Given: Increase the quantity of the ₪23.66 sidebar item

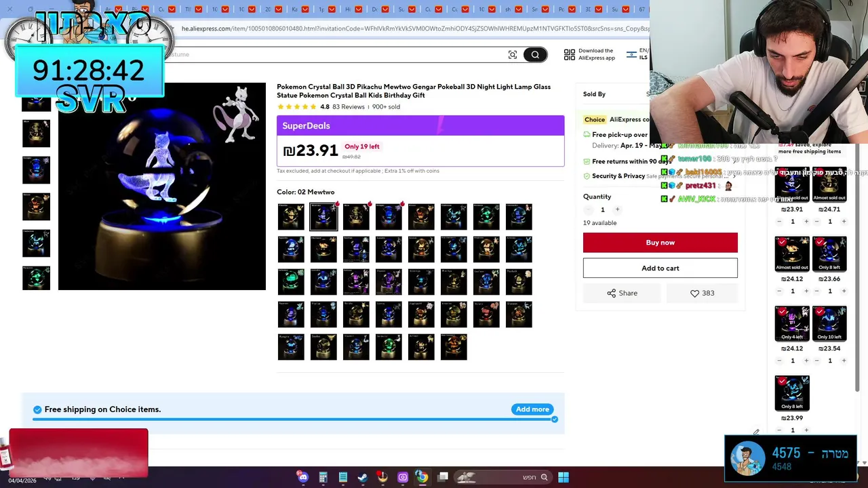Looking at the screenshot, I should point(844,291).
